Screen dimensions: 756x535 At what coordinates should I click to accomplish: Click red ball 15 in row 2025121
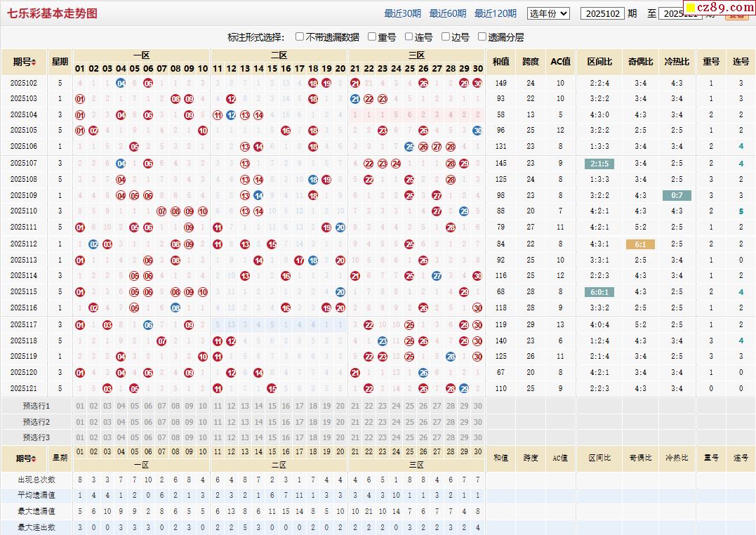(x=272, y=388)
